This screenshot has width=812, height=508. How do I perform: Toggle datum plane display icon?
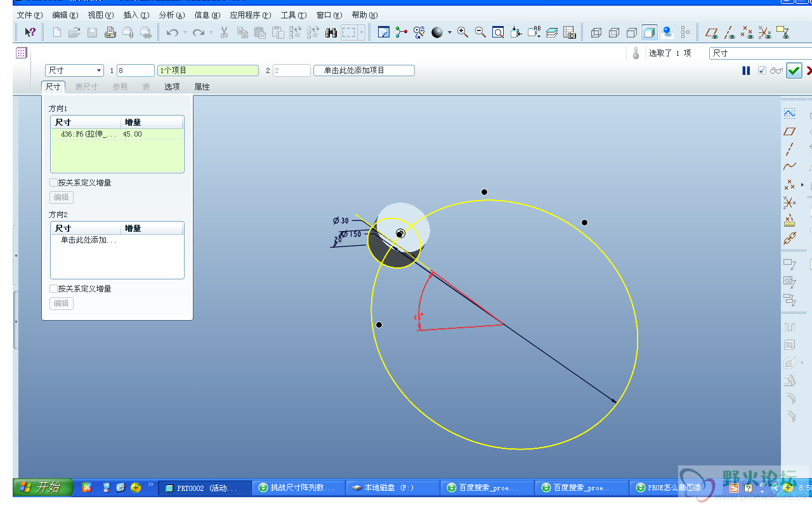[712, 32]
